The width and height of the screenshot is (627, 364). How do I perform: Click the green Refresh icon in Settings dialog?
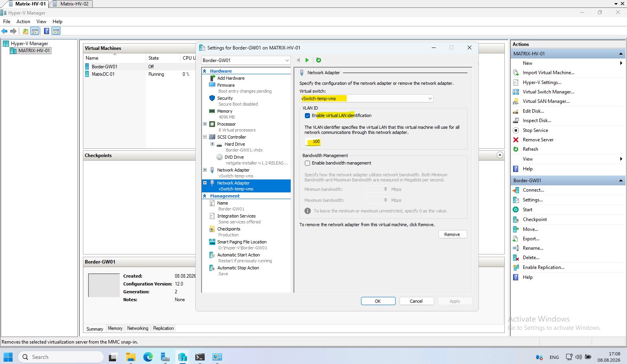coord(319,60)
